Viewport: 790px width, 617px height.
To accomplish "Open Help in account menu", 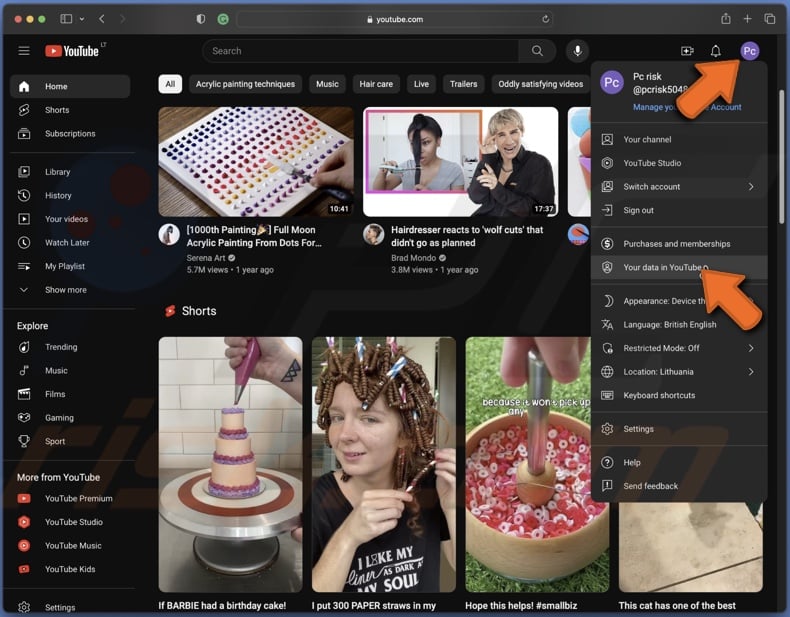I will (x=679, y=462).
